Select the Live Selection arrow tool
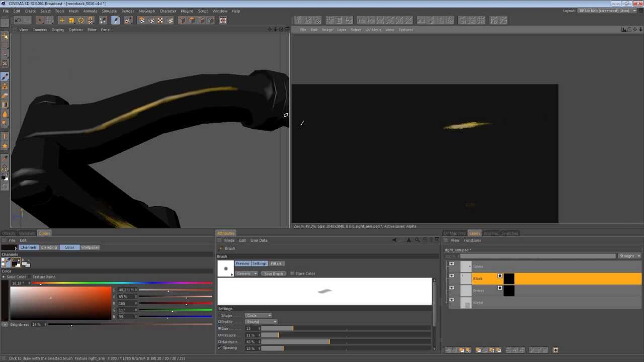Image resolution: width=644 pixels, height=362 pixels. click(40, 20)
